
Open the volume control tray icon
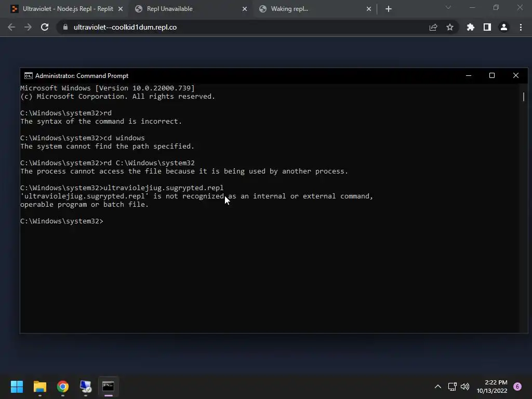(465, 387)
